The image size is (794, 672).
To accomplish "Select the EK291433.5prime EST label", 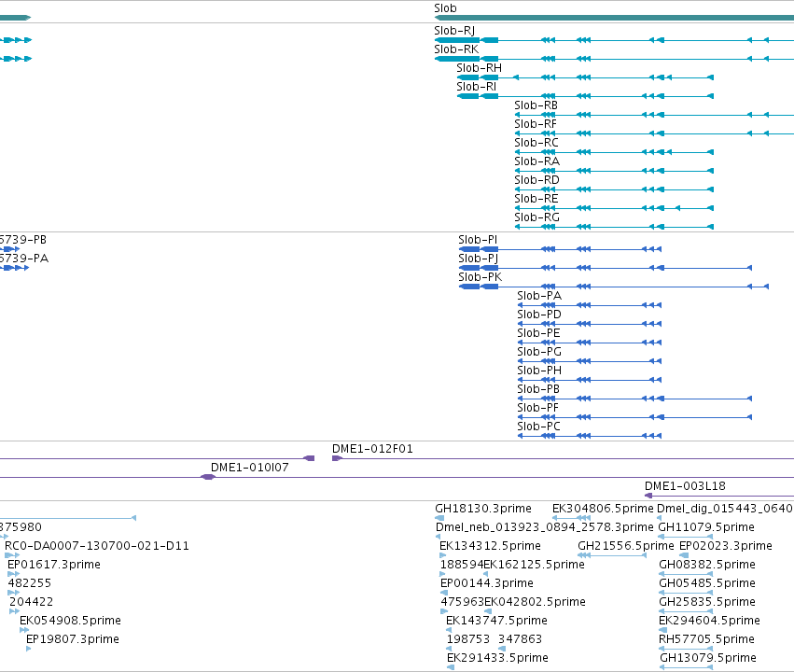I will [x=497, y=658].
